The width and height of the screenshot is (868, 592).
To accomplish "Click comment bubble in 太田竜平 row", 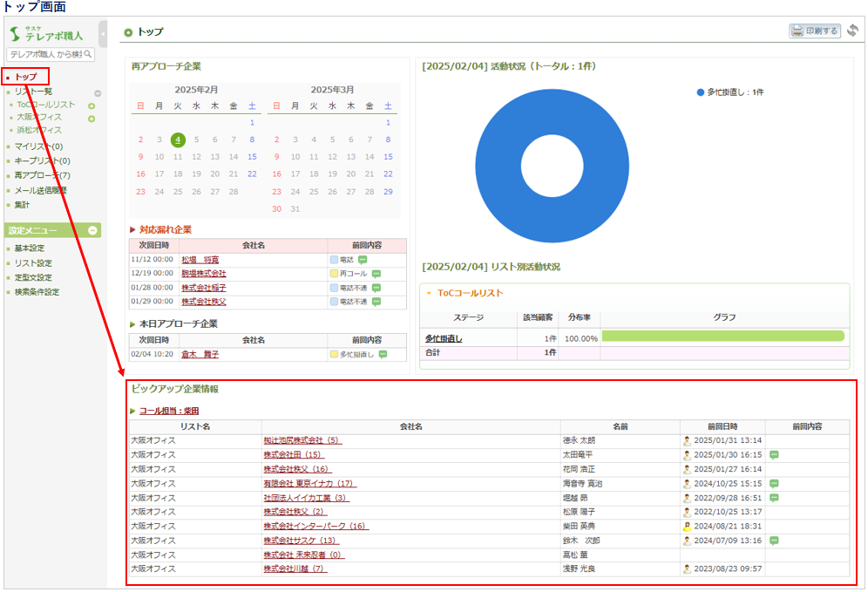I will coord(775,455).
